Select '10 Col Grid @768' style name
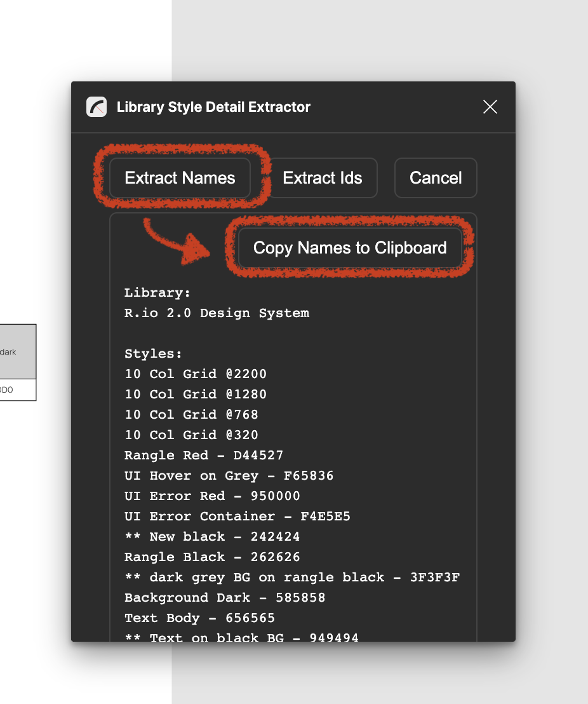 192,415
